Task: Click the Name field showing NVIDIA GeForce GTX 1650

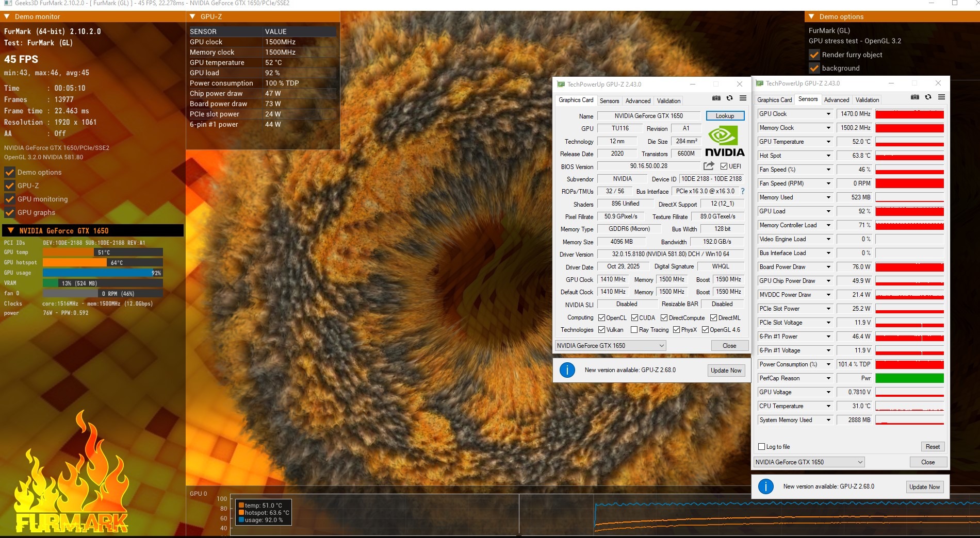Action: click(x=648, y=116)
